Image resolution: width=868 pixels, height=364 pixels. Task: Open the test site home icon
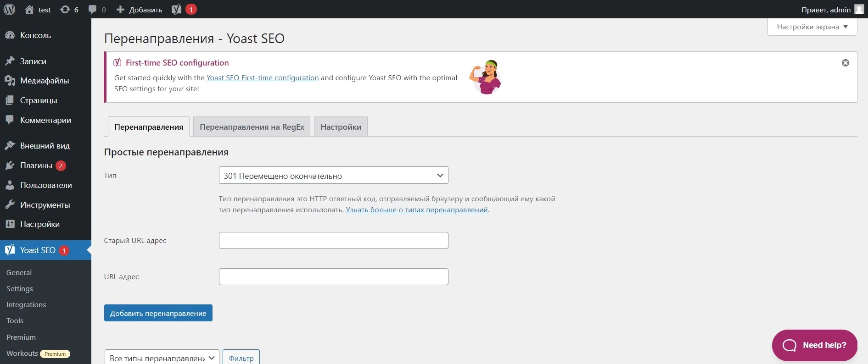click(29, 10)
